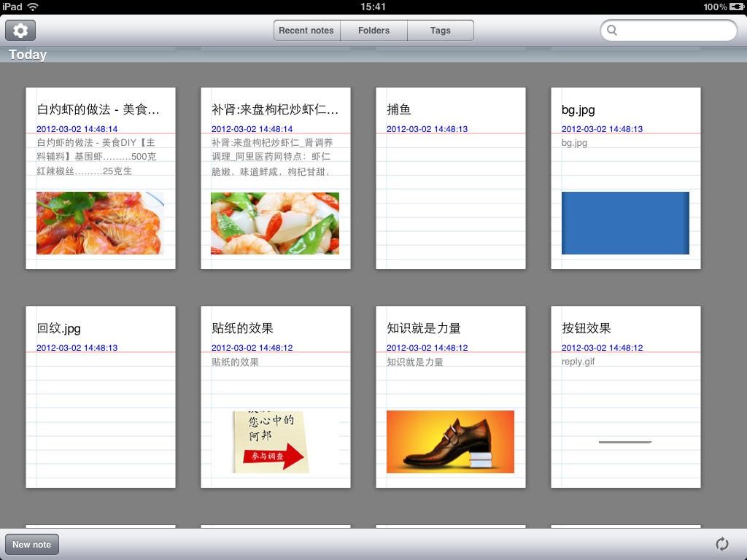The height and width of the screenshot is (560, 747).
Task: Switch to the Folders tab
Action: pyautogui.click(x=373, y=31)
